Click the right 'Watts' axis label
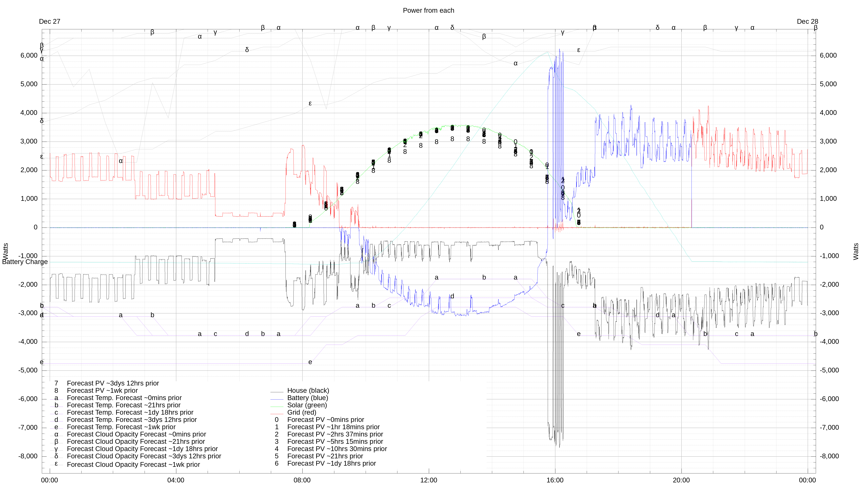Screen dimensions: 868x488 pyautogui.click(x=856, y=252)
